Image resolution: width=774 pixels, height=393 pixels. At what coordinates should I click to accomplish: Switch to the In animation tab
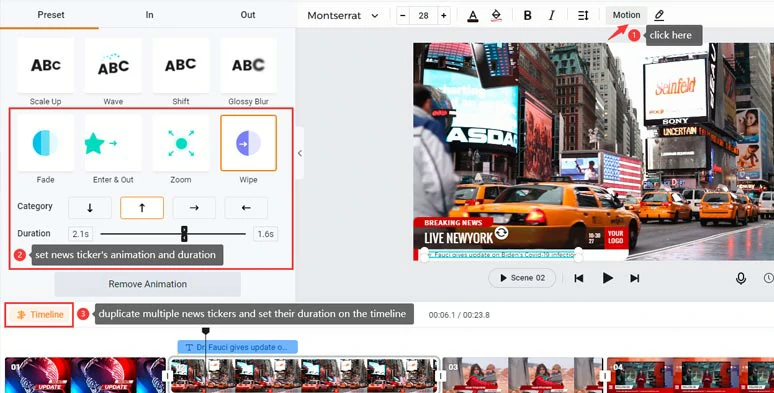pos(150,15)
